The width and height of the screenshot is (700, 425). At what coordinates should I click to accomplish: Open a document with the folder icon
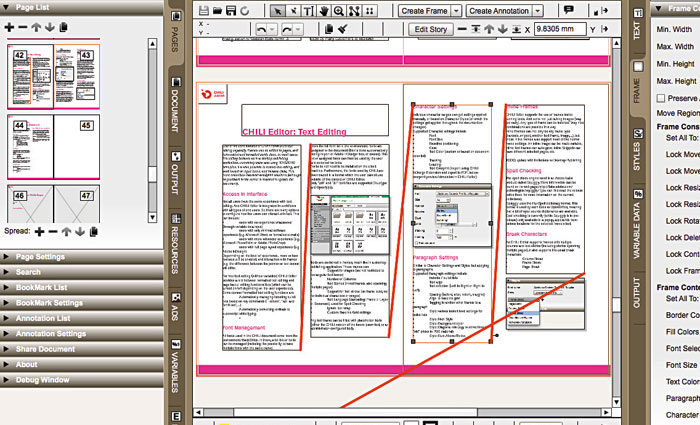tap(217, 11)
